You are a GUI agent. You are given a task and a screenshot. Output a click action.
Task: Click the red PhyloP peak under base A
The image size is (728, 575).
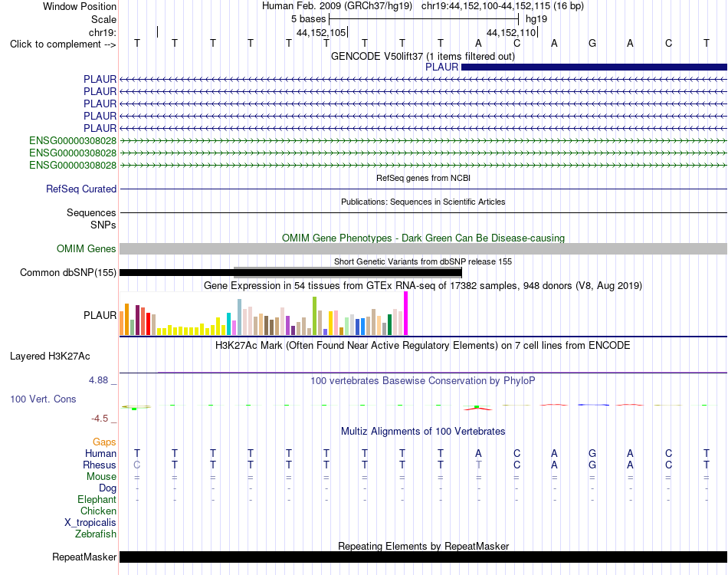point(477,408)
